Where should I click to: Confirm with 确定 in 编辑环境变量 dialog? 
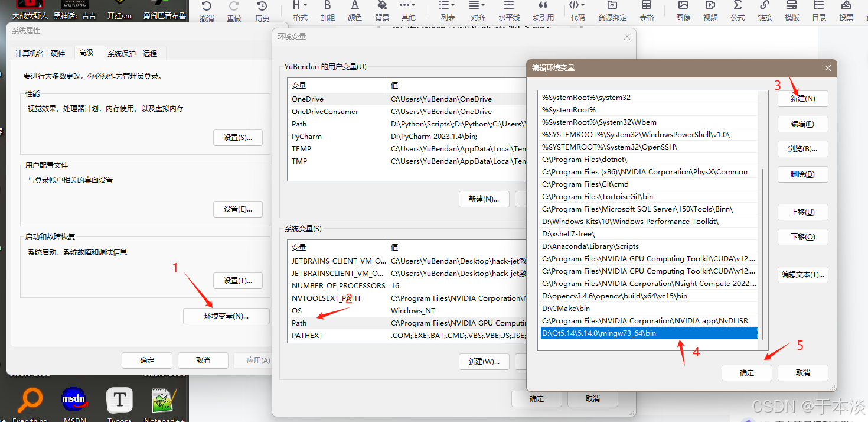(x=747, y=372)
